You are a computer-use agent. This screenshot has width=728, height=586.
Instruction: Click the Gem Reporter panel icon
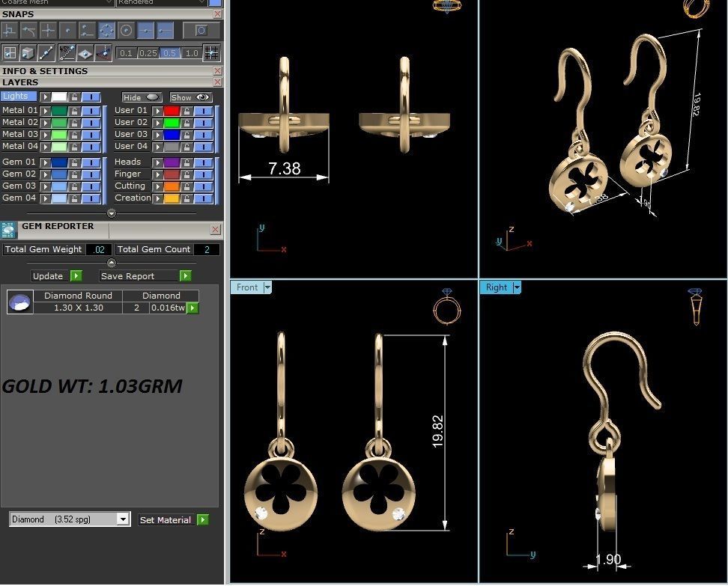click(8, 230)
